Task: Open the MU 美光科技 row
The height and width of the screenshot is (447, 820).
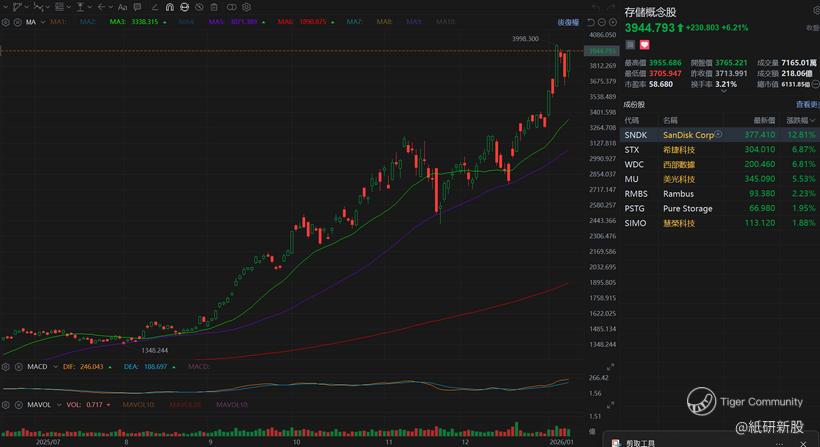Action: tap(720, 179)
